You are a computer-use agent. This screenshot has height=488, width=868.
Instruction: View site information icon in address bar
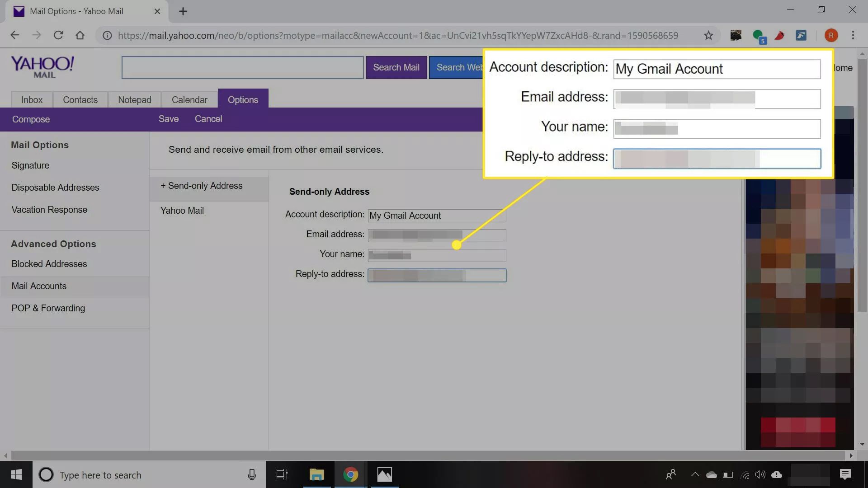(x=107, y=35)
